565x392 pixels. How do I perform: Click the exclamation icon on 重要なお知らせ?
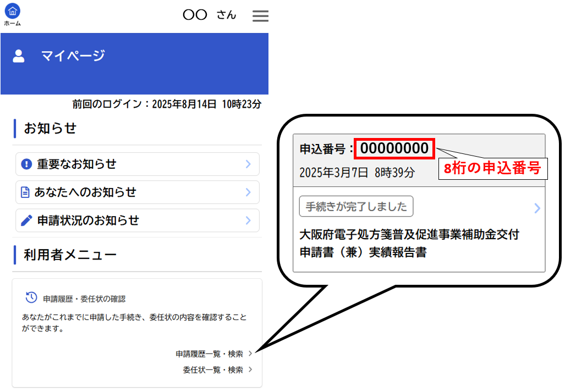pyautogui.click(x=28, y=164)
